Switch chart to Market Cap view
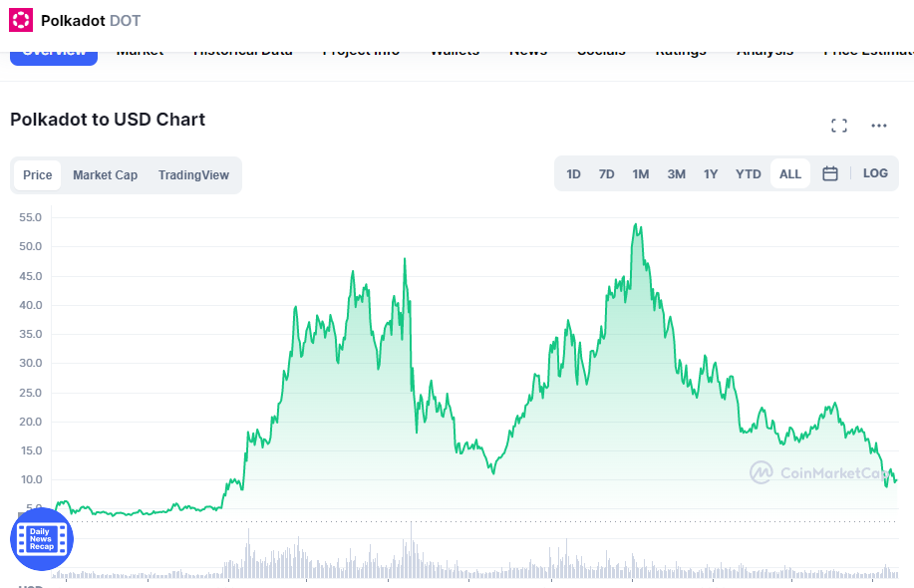The height and width of the screenshot is (588, 914). [105, 174]
